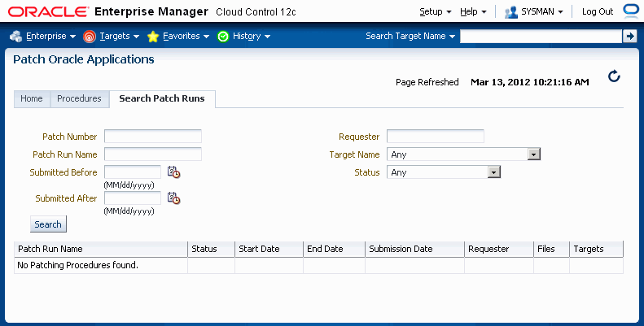
Task: Click the Targets bullseye icon
Action: tap(89, 37)
